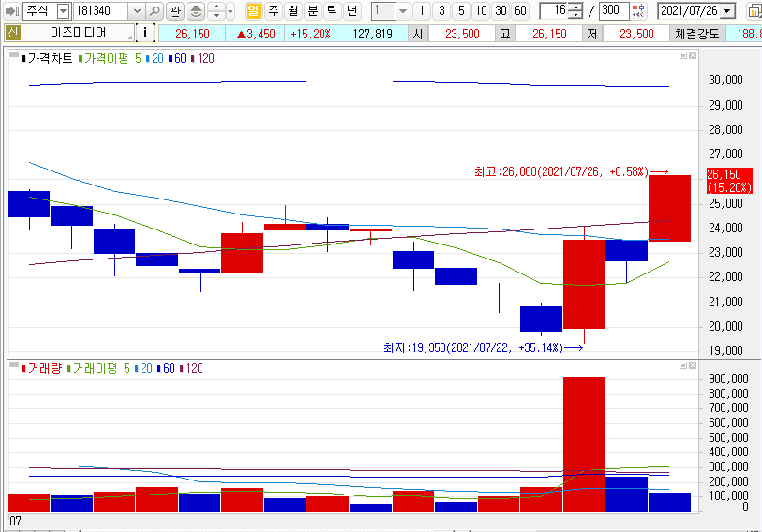Click the 120-day volume MA legend

(x=191, y=368)
